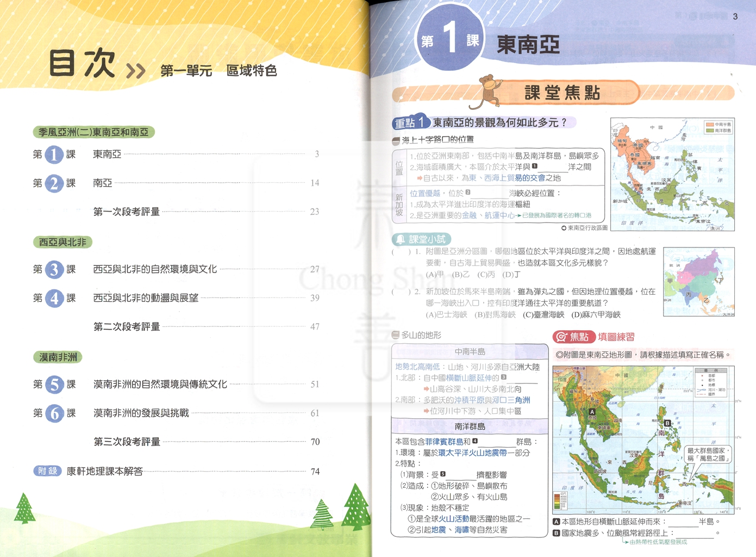Click the answer blank before 半島 in item A
This screenshot has height=557, width=756.
click(683, 522)
